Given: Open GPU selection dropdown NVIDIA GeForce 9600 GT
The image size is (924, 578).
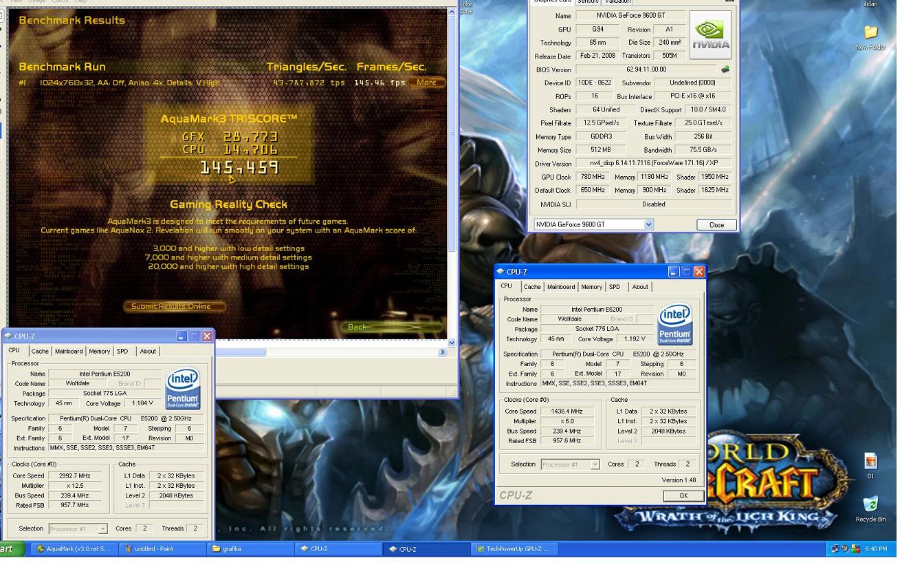Looking at the screenshot, I should click(594, 224).
